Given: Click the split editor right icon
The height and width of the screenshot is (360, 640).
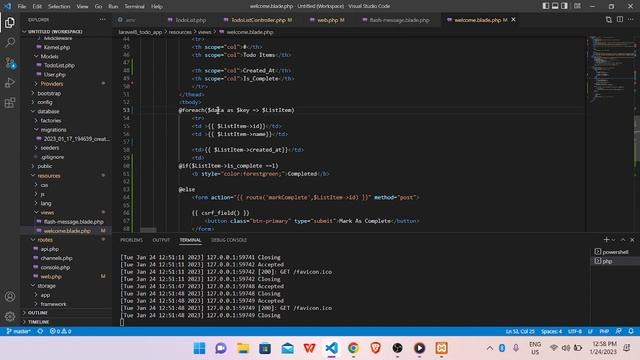Looking at the screenshot, I should 620,20.
